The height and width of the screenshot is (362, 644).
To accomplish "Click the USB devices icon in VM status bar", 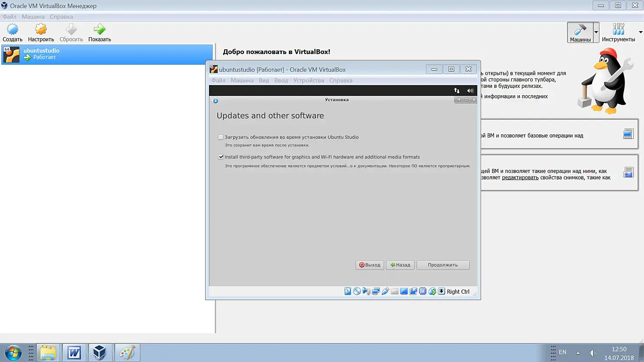I will [385, 292].
